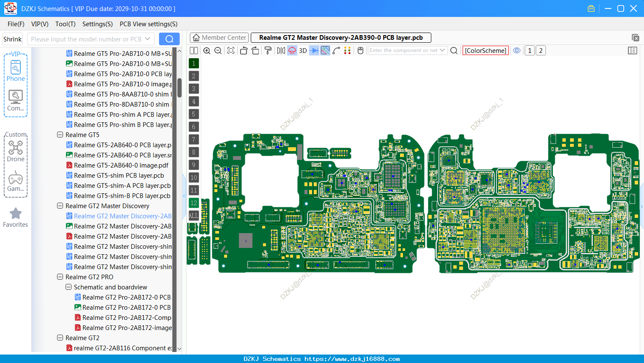Collapse the Realme GT2 Master Discovery node
The width and height of the screenshot is (644, 363).
point(60,206)
